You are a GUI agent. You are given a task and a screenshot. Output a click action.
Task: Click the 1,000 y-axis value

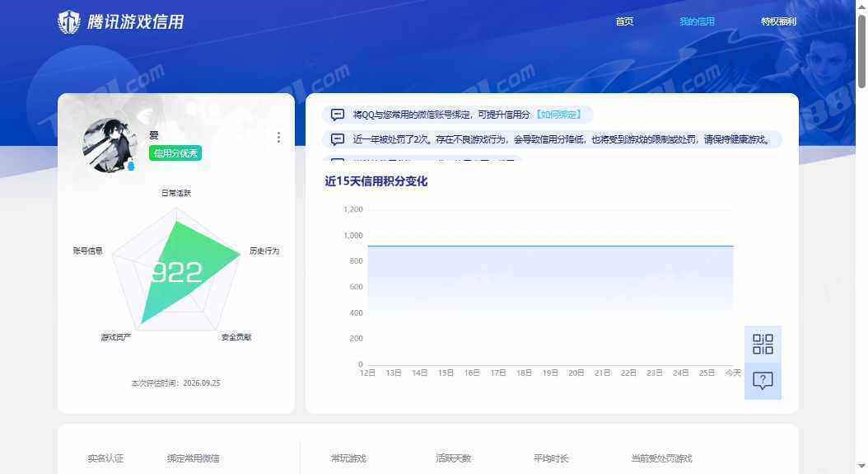353,236
